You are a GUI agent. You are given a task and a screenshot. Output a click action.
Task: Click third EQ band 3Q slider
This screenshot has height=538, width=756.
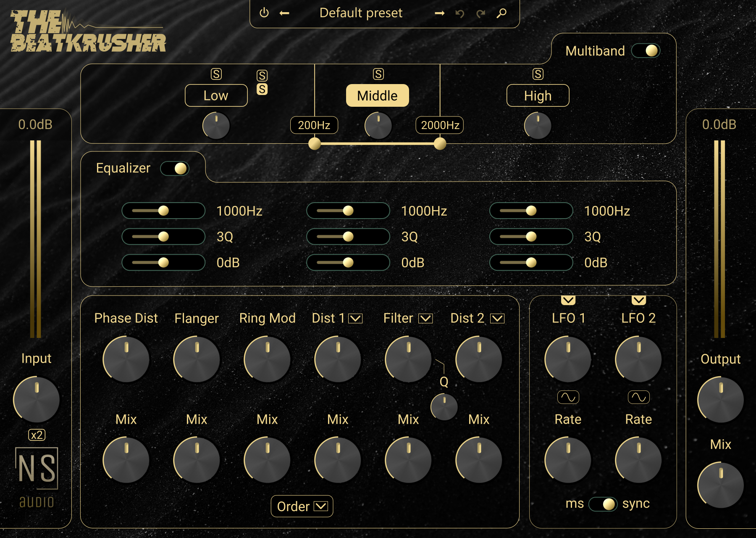coord(531,237)
